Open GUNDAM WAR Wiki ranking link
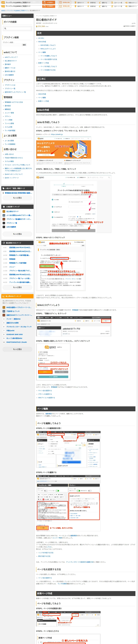This screenshot has height=644, width=138. pyautogui.click(x=15, y=334)
